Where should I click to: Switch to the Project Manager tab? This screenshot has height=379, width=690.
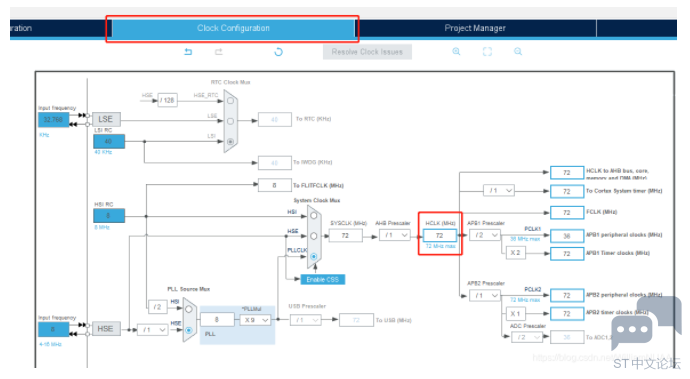tap(475, 28)
